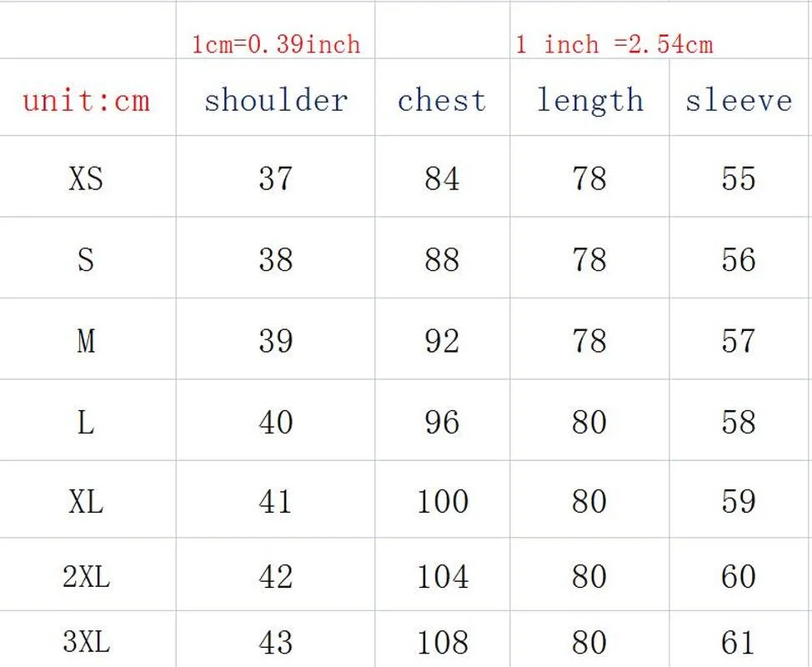Click shoulder value 40 for size L
812x667 pixels.
[x=276, y=422]
